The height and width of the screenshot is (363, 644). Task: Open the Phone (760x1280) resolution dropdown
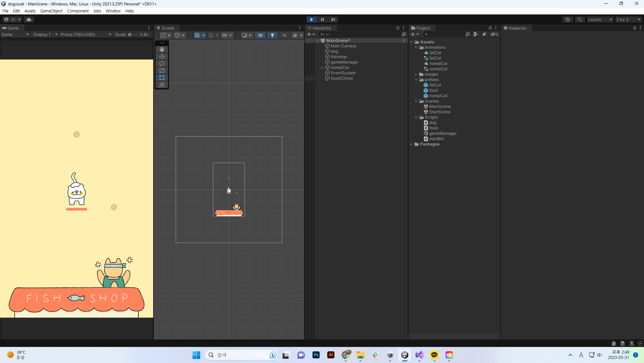pyautogui.click(x=86, y=35)
